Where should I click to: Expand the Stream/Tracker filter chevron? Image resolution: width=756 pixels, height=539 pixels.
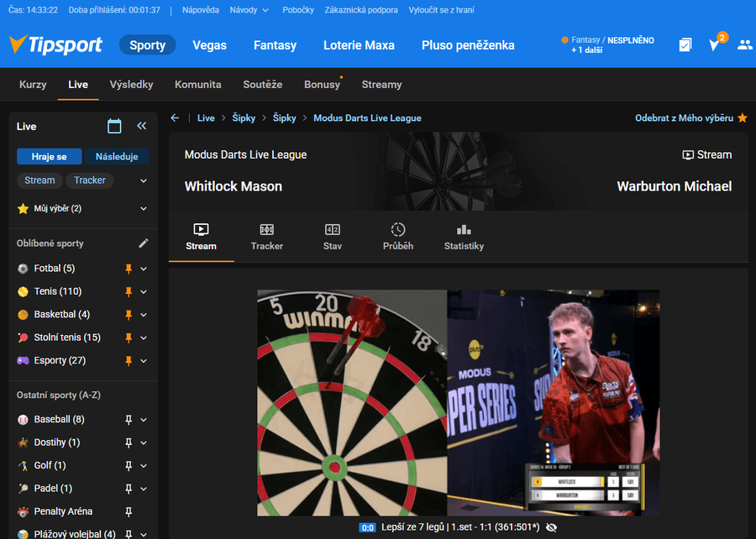(143, 181)
